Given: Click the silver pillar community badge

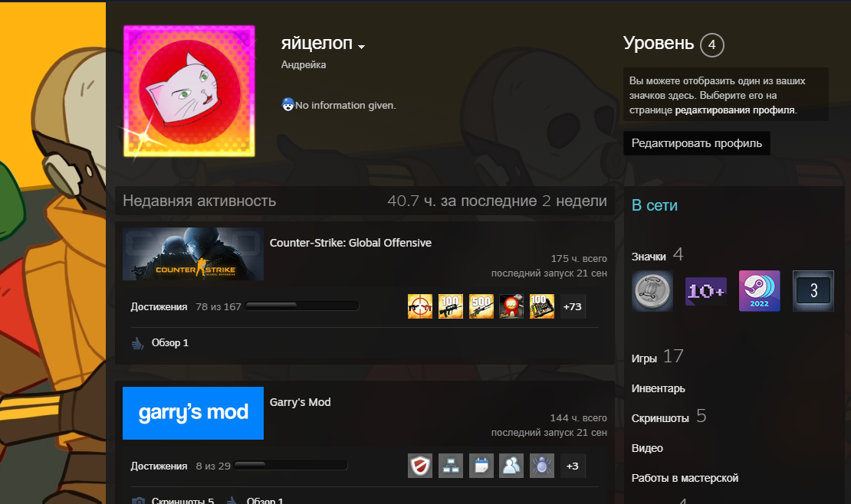Looking at the screenshot, I should tap(652, 291).
